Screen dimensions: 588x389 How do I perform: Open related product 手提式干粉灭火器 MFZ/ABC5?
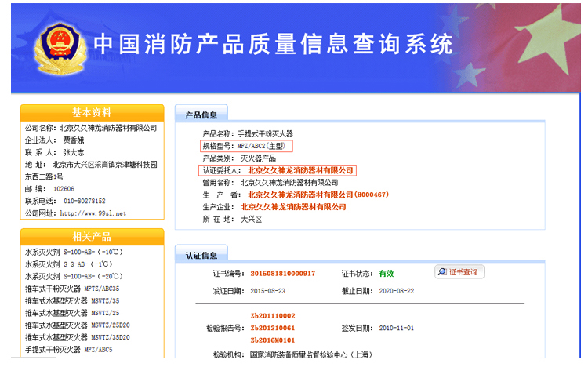[69, 350]
